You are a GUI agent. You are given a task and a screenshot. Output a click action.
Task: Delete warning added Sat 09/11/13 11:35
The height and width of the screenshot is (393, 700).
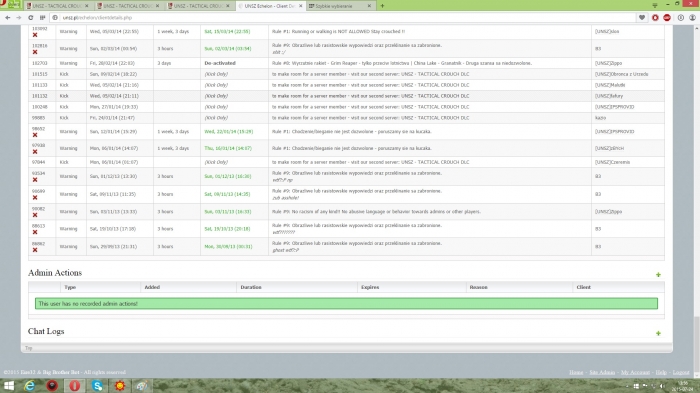(35, 197)
